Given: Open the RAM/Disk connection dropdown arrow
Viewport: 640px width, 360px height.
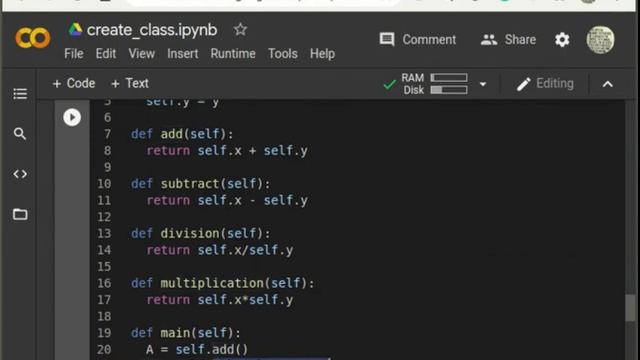Looking at the screenshot, I should [483, 84].
